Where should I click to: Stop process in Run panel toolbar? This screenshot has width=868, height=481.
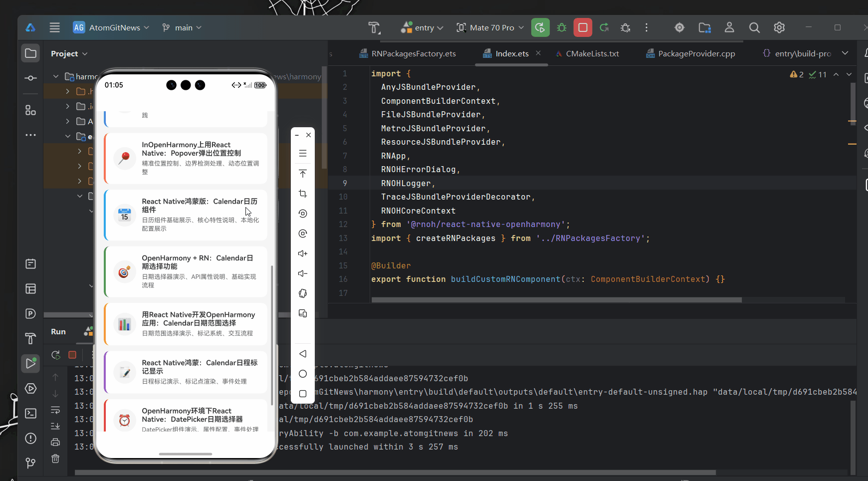coord(72,355)
